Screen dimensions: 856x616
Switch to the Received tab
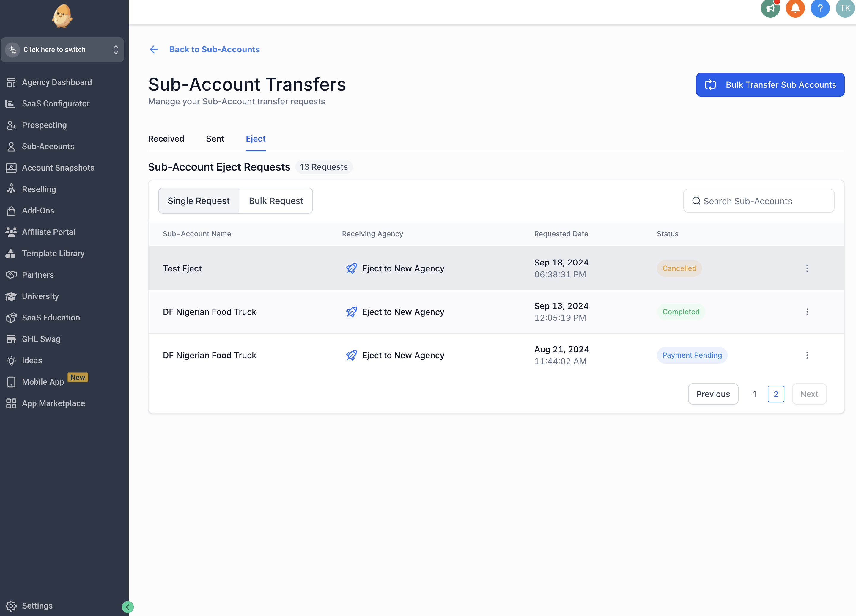(x=166, y=139)
